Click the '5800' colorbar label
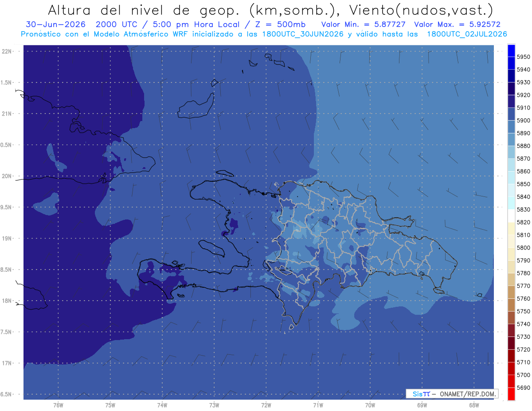This screenshot has height=411, width=532. coord(523,248)
